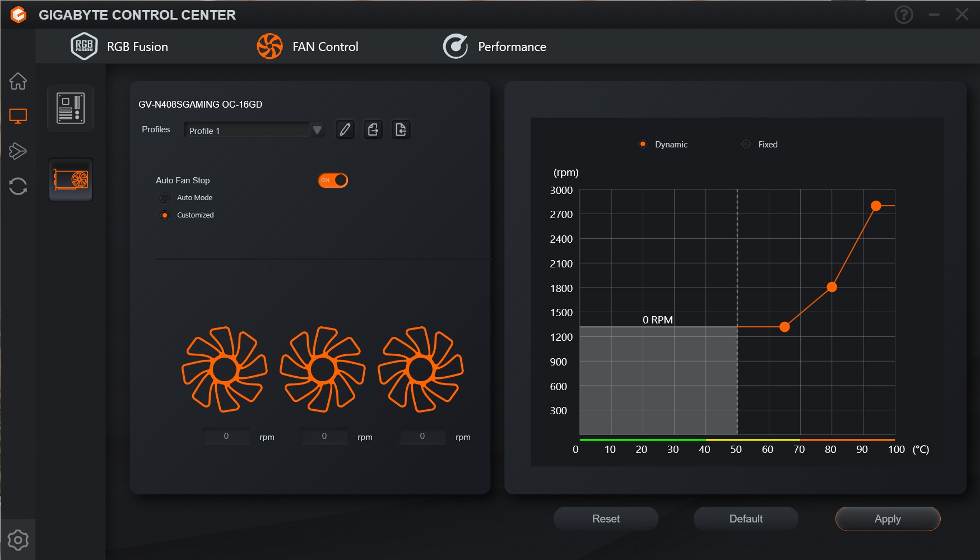Screen dimensions: 980x560
Task: Switch to the RGB Fusion tab
Action: [x=119, y=47]
